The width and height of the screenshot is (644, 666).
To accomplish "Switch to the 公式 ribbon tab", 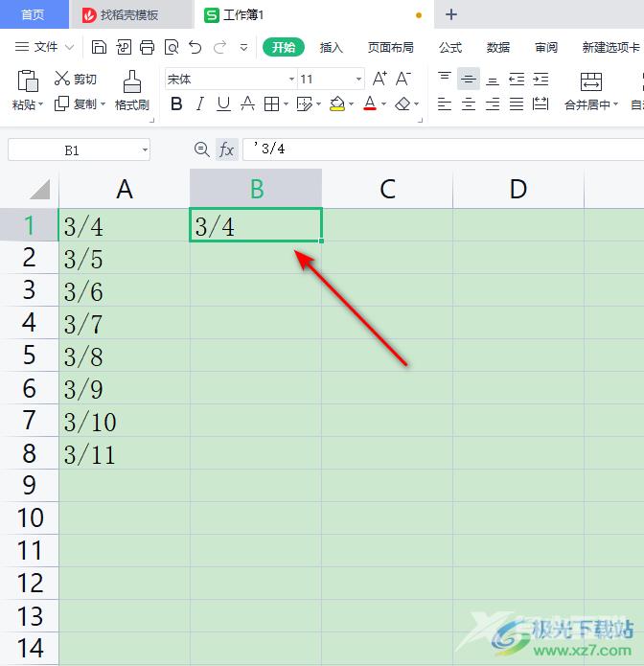I will click(x=449, y=47).
